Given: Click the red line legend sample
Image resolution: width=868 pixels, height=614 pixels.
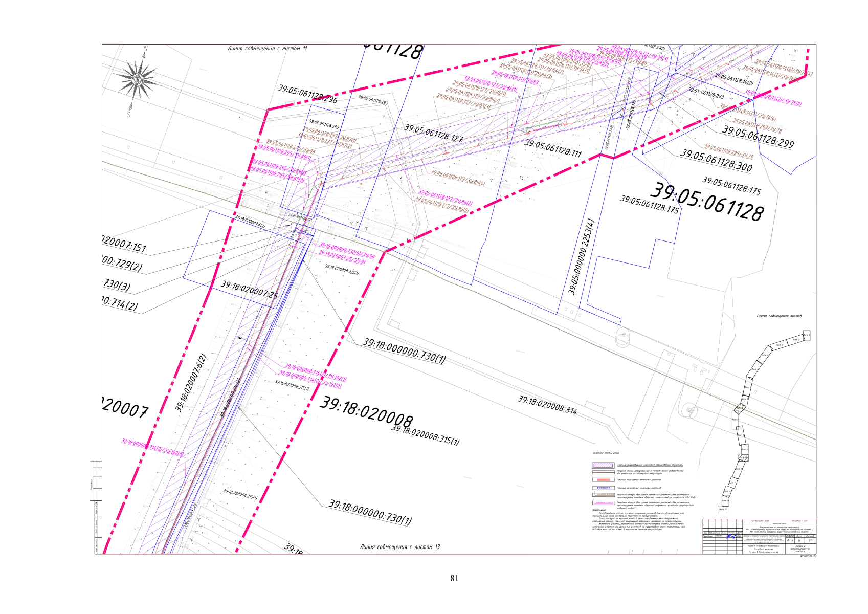Looking at the screenshot, I should [603, 472].
